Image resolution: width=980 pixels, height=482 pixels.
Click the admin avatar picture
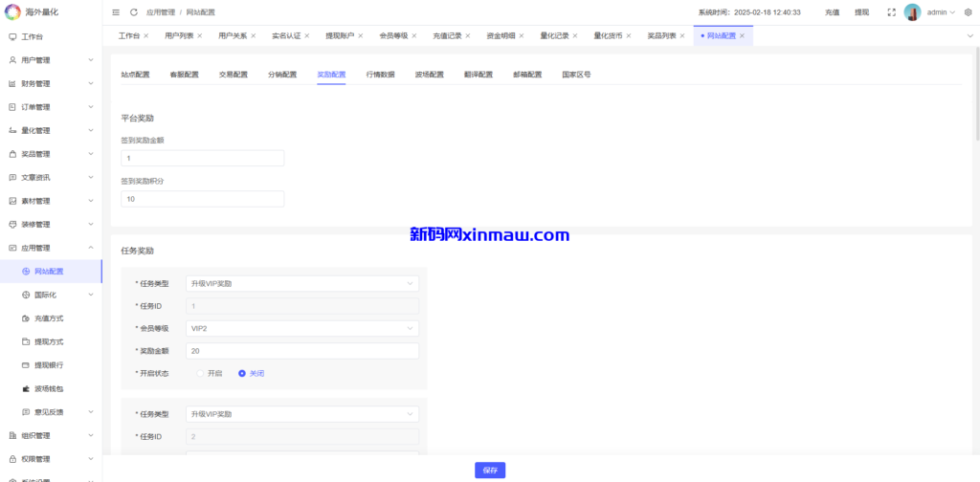(912, 12)
